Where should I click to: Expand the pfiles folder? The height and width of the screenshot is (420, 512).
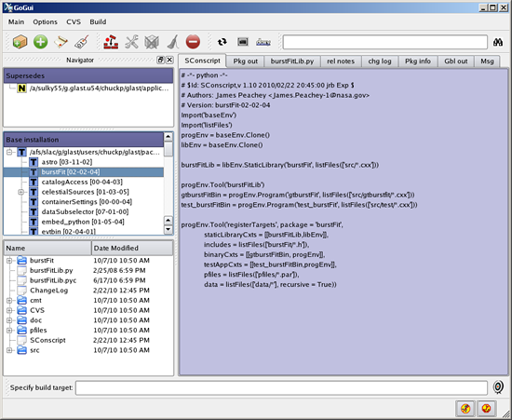click(9, 331)
